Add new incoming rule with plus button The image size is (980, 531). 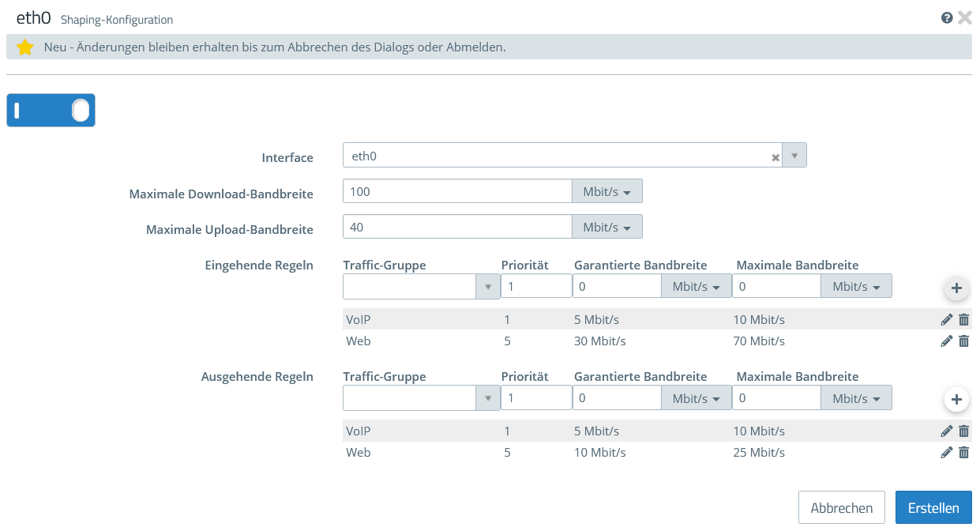click(x=956, y=288)
